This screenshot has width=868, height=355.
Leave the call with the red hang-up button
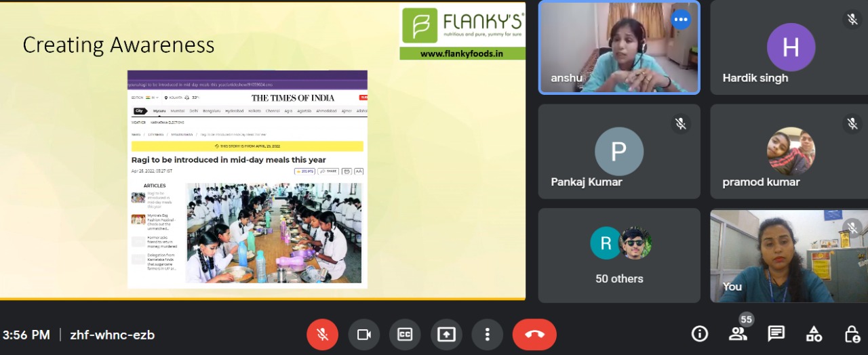pyautogui.click(x=534, y=335)
